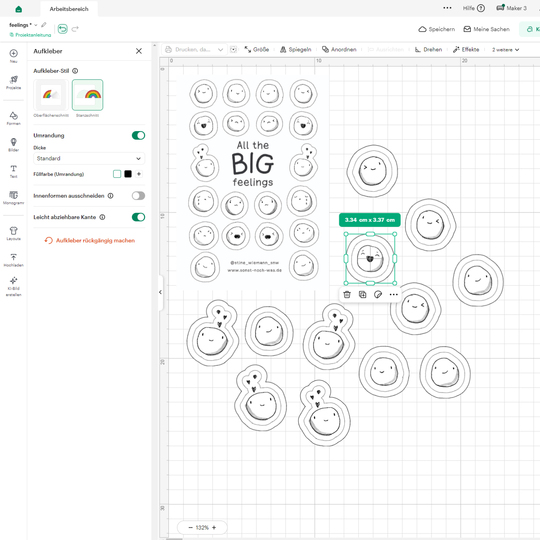Open the Effekte effects menu
Image resolution: width=540 pixels, height=540 pixels.
(466, 50)
